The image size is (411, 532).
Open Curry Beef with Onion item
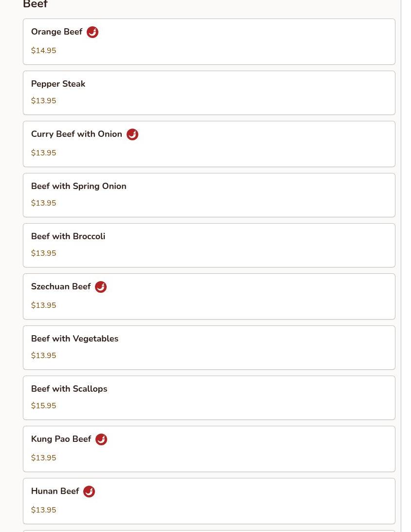pyautogui.click(x=76, y=134)
